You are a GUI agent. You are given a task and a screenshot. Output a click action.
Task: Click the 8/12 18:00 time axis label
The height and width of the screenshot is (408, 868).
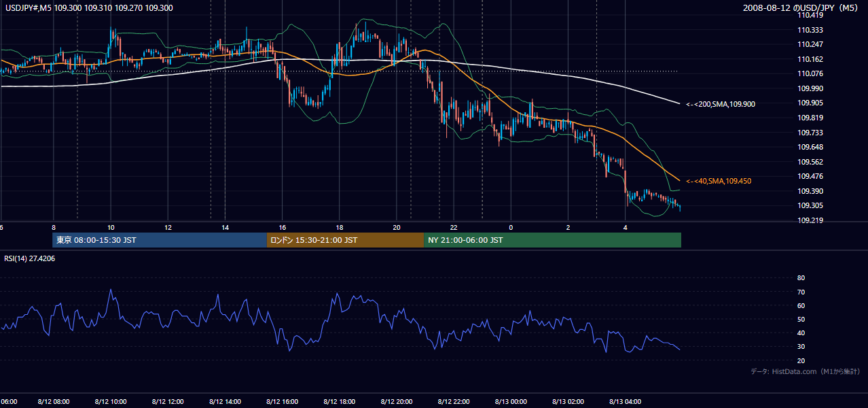coord(339,402)
